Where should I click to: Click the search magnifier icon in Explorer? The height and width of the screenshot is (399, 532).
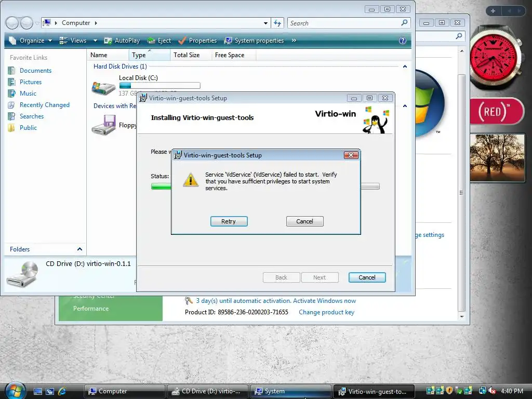[404, 23]
